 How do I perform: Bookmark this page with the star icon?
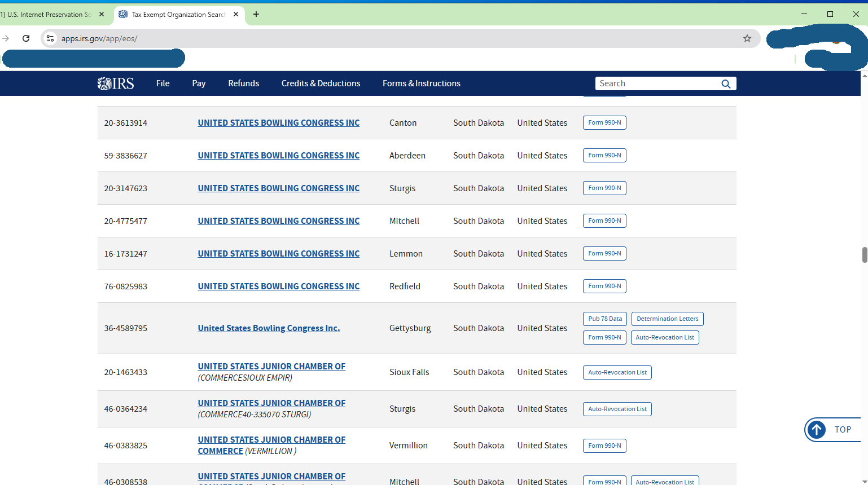click(x=747, y=38)
